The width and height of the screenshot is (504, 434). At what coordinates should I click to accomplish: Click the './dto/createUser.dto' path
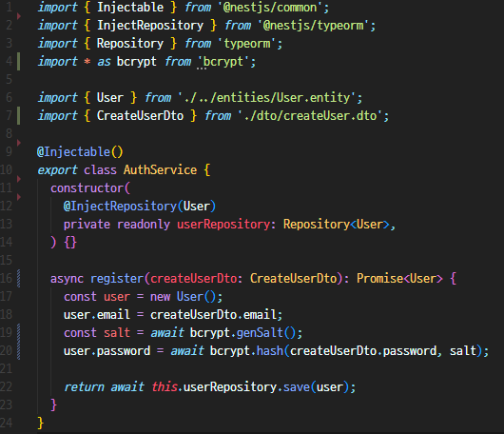pos(311,115)
